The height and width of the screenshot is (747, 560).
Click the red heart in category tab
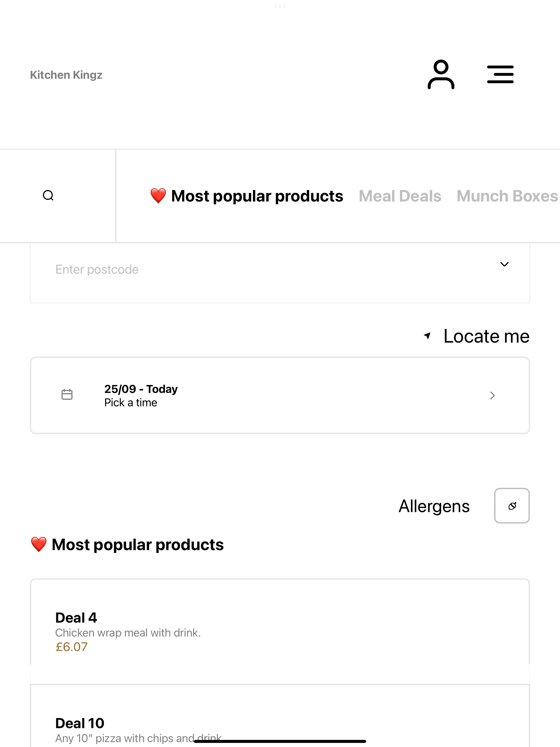pos(158,196)
